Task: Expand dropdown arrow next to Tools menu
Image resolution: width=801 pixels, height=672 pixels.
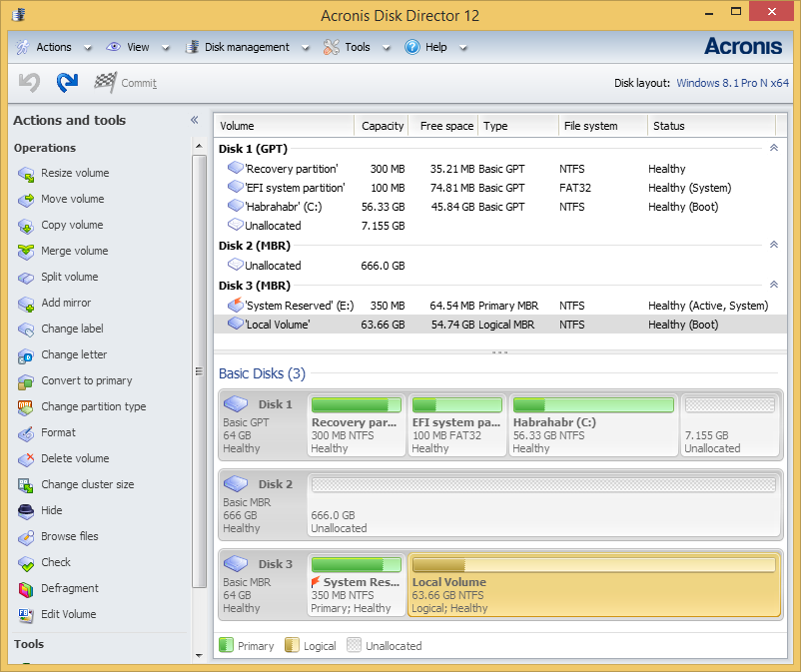Action: click(x=387, y=48)
